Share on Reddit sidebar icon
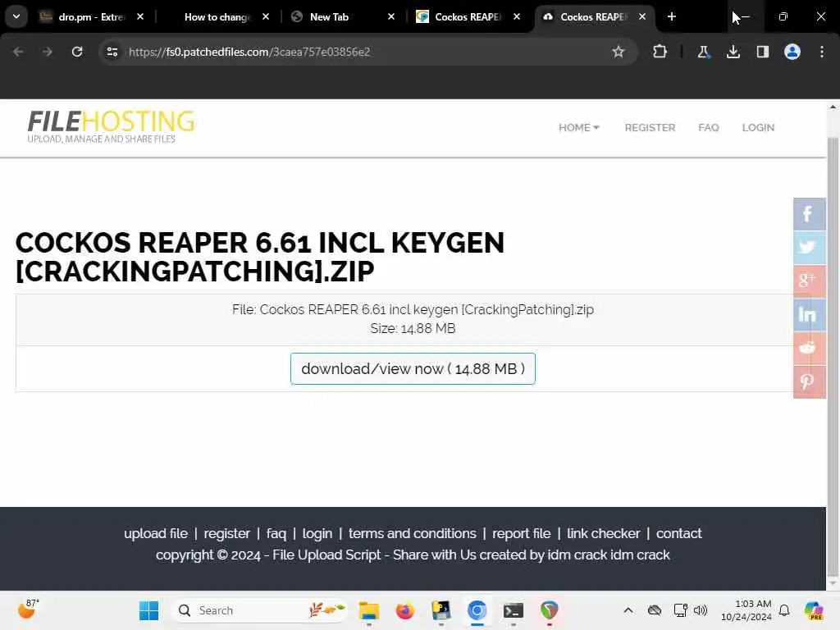Image resolution: width=840 pixels, height=630 pixels. pos(809,348)
